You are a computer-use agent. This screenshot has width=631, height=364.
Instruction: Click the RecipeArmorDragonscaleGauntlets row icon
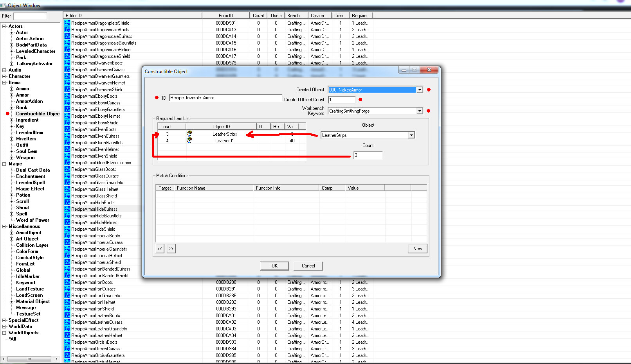(67, 43)
